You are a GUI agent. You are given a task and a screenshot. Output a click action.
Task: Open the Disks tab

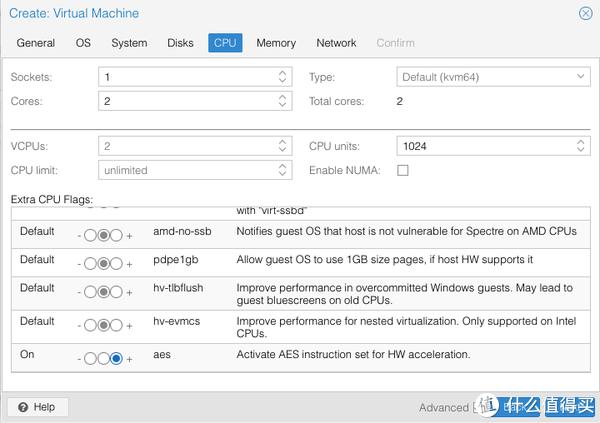(x=180, y=43)
